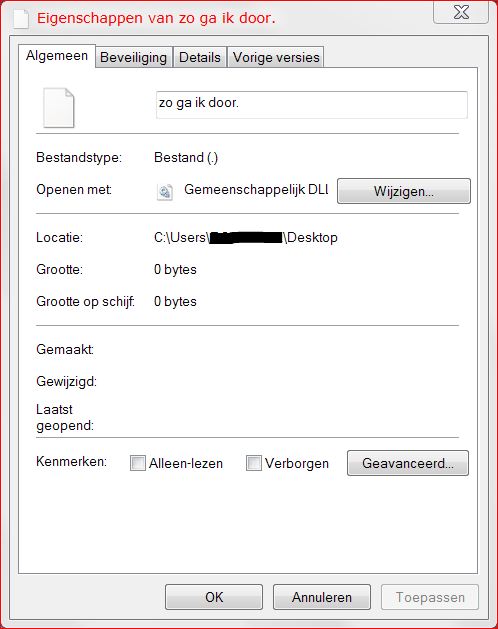This screenshot has width=498, height=629.
Task: Click the Algemeen tab
Action: click(57, 56)
